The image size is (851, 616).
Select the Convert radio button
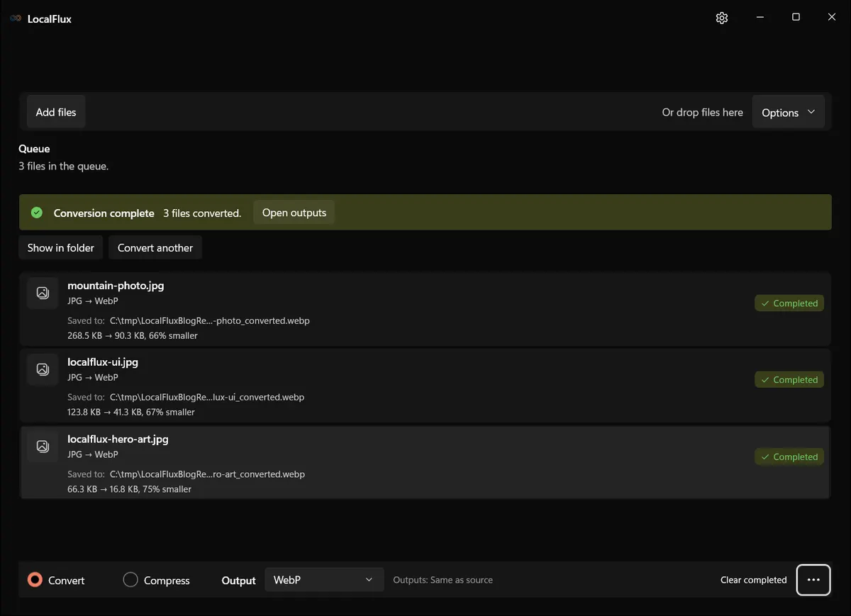pyautogui.click(x=35, y=580)
